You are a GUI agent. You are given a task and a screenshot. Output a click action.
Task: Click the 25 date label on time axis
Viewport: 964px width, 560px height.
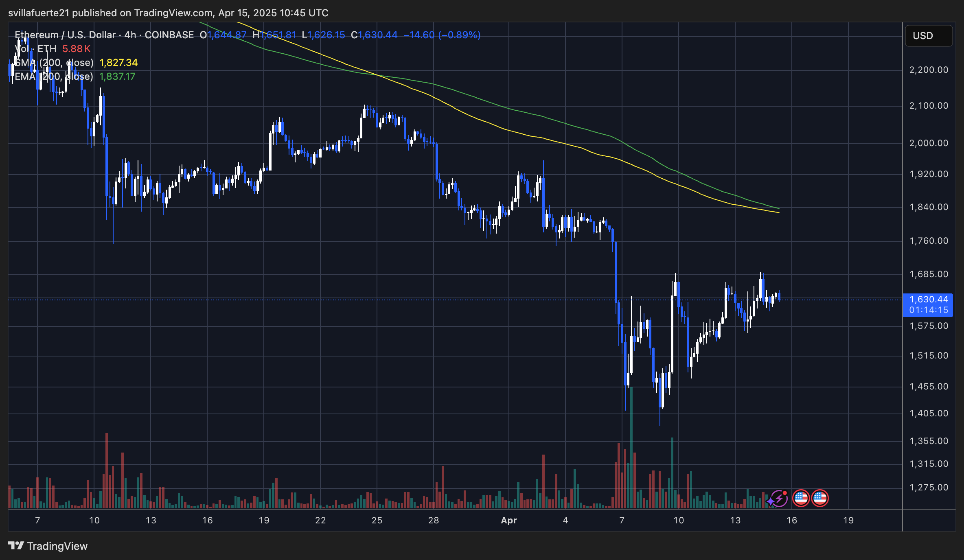(x=377, y=521)
